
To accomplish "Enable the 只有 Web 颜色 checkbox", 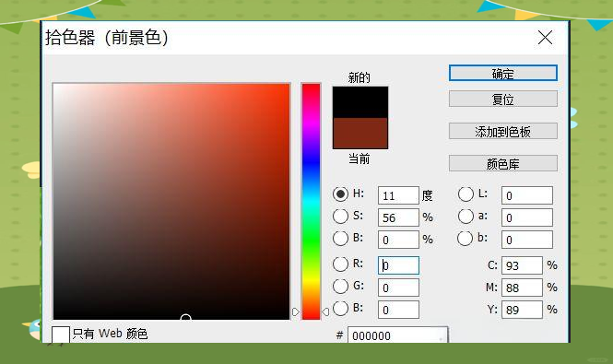I will (x=61, y=335).
